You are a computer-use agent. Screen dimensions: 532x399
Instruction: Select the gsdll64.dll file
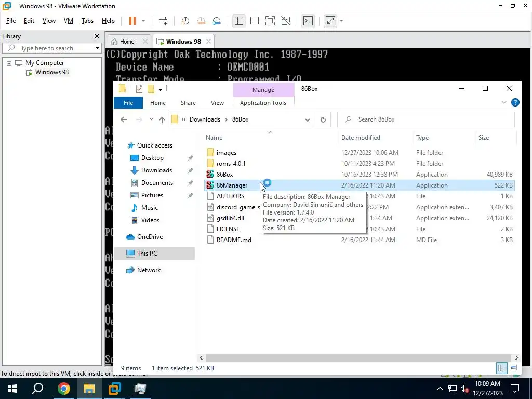click(230, 218)
